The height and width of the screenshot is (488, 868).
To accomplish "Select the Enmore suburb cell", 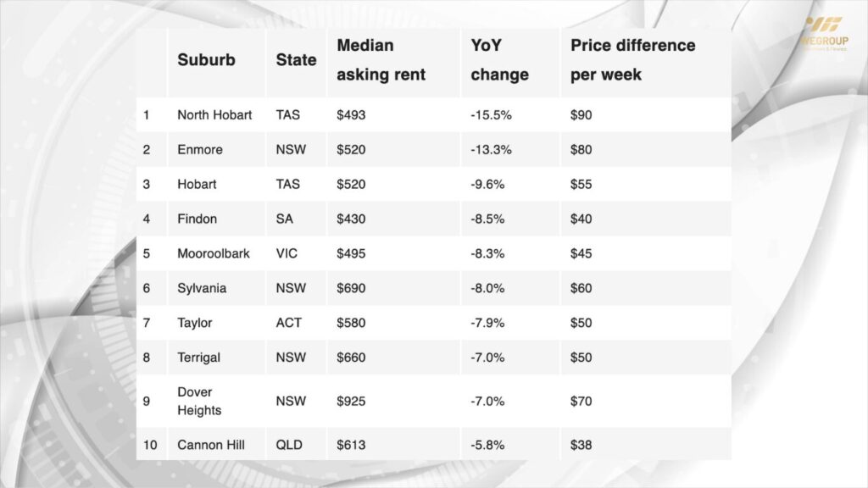I will (200, 150).
